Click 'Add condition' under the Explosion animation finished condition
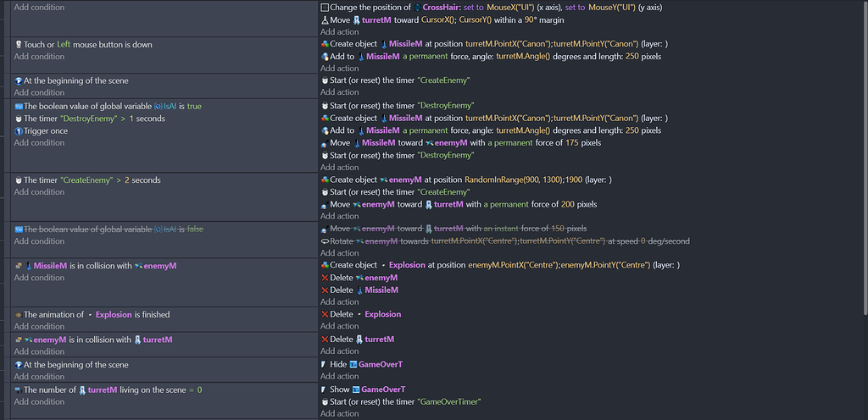The image size is (868, 420). click(39, 327)
